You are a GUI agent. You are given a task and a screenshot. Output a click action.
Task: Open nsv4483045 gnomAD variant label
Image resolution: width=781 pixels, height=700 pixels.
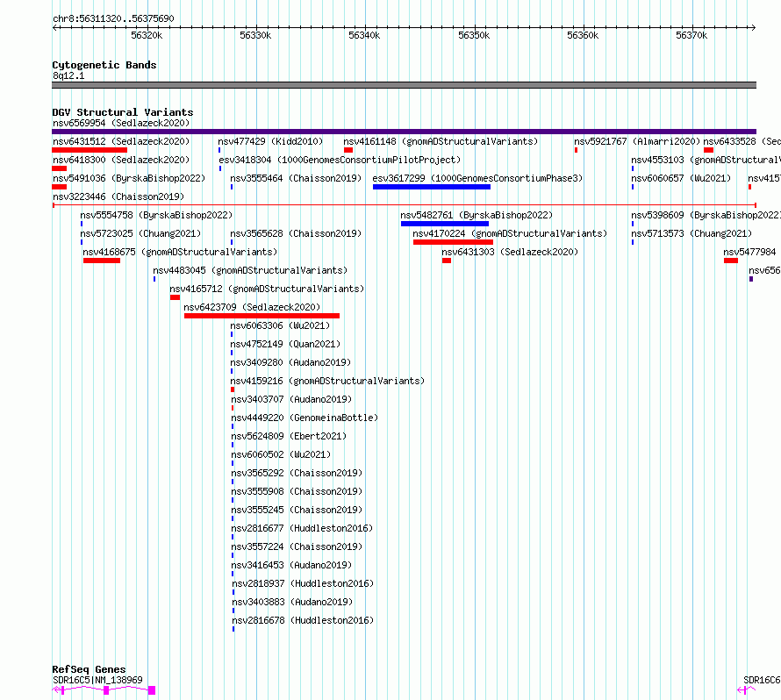[x=250, y=270]
